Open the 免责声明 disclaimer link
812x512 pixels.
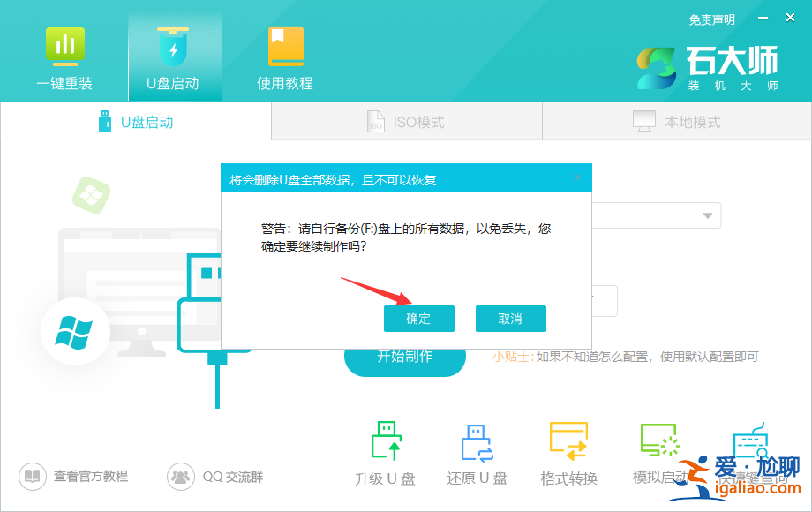click(711, 19)
